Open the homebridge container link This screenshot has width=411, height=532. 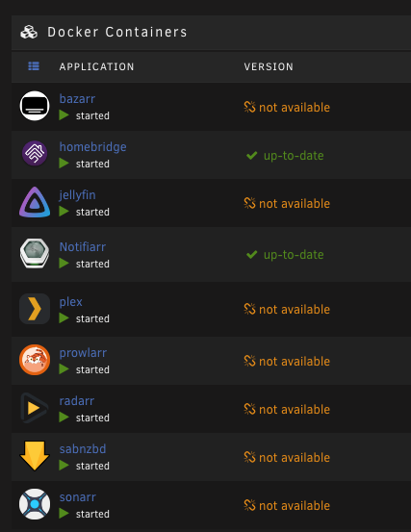pos(92,147)
